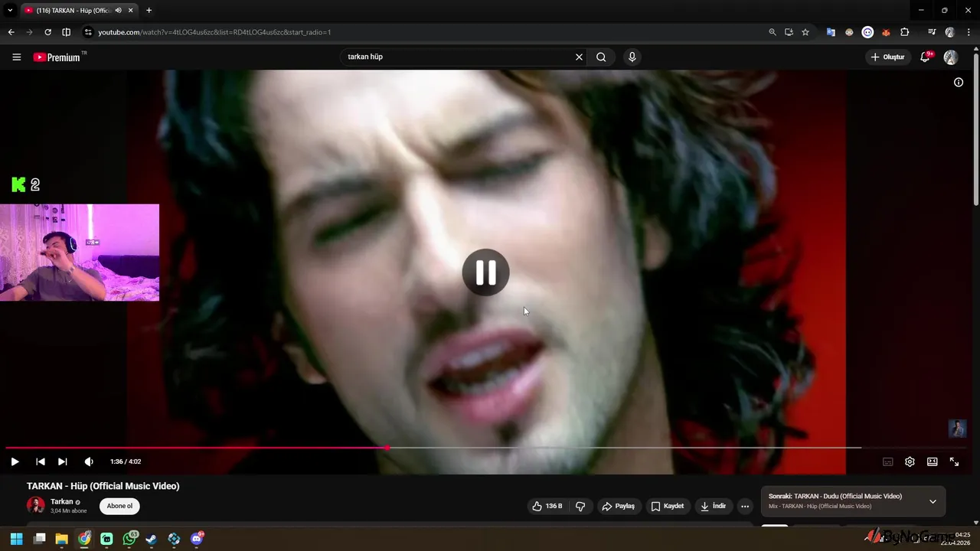Start voice search with the microphone icon
Screen dimensions: 980x551
click(632, 57)
